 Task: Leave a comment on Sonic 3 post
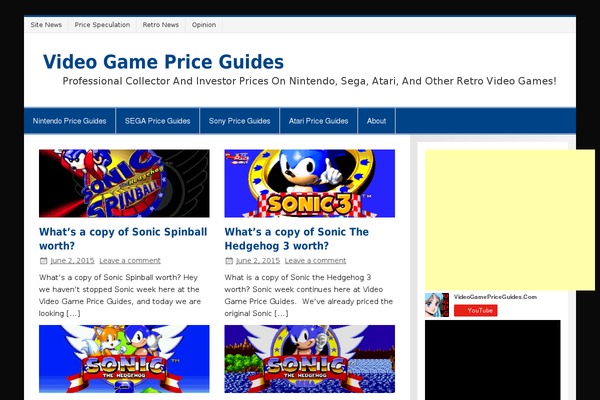[315, 261]
